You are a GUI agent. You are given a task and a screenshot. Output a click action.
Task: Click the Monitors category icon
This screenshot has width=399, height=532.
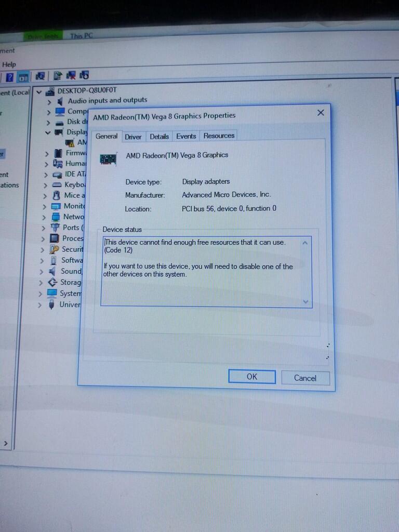(x=56, y=206)
